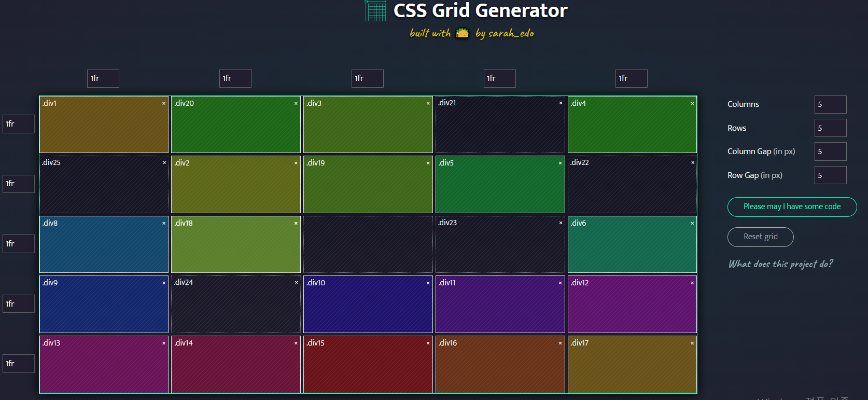
Task: Select the empty grid cell right of .div18
Action: click(368, 244)
